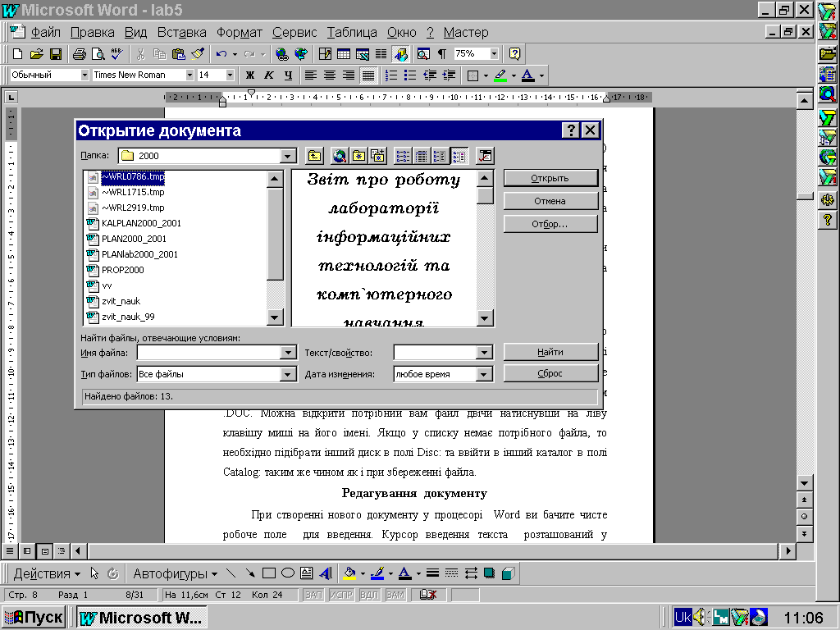Screen dimensions: 840x630
Task: Click the Bulleted list icon
Action: (x=410, y=75)
